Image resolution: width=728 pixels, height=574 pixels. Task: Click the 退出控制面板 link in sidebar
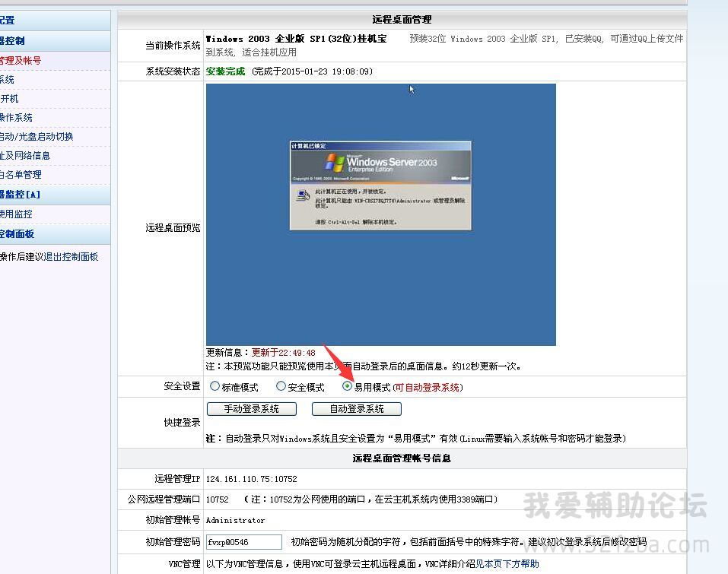pyautogui.click(x=71, y=257)
